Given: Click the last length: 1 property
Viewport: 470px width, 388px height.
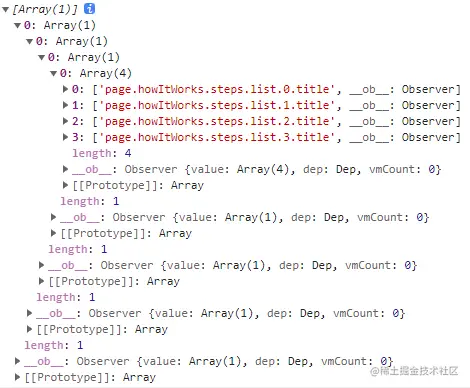Looking at the screenshot, I should click(54, 345).
